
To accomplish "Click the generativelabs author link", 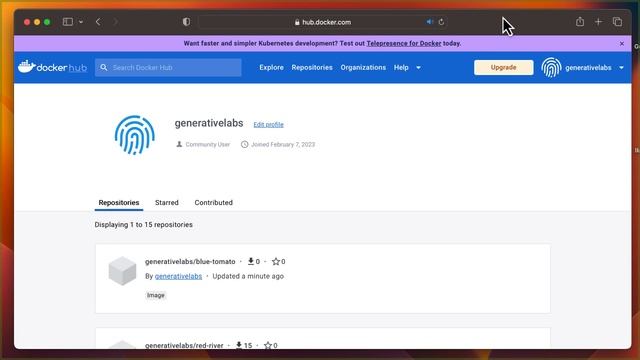I will pyautogui.click(x=178, y=276).
